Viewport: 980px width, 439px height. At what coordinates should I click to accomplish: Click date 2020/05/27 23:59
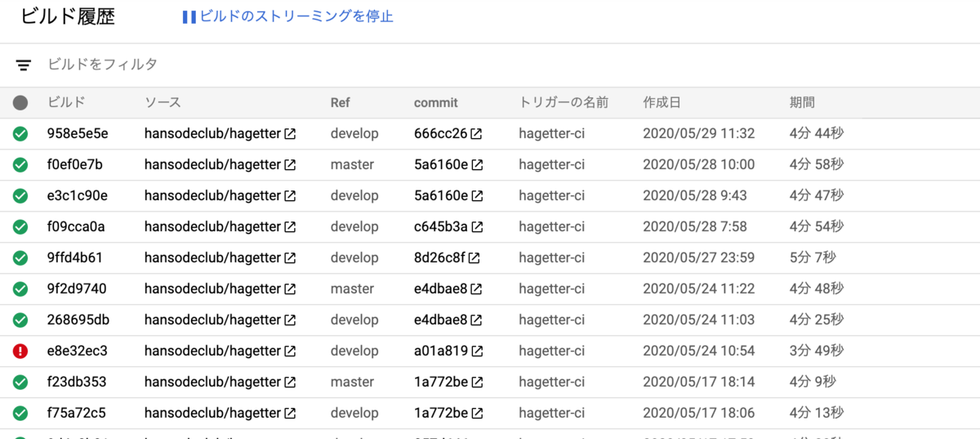coord(699,258)
